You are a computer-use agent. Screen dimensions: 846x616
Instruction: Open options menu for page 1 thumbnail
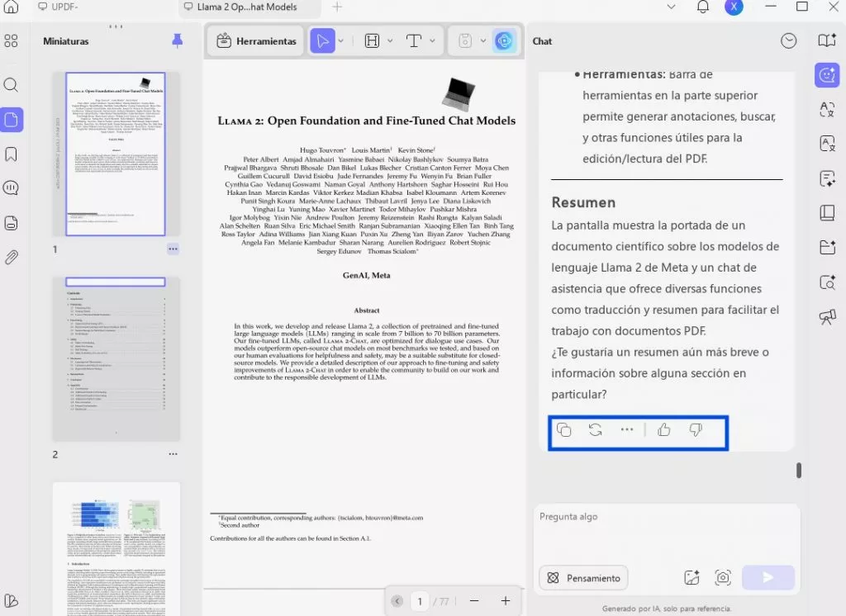[173, 249]
